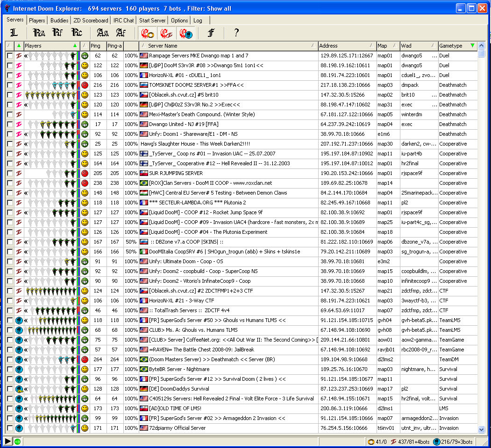Click the Ra refresh-all toolbar icon
Image resolution: width=491 pixels, height=448 pixels.
(x=39, y=33)
